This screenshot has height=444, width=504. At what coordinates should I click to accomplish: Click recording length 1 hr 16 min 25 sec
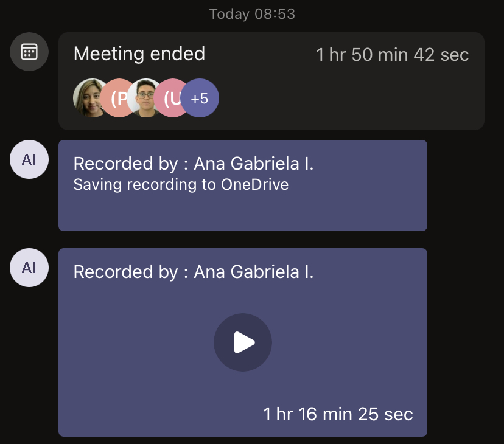click(338, 414)
